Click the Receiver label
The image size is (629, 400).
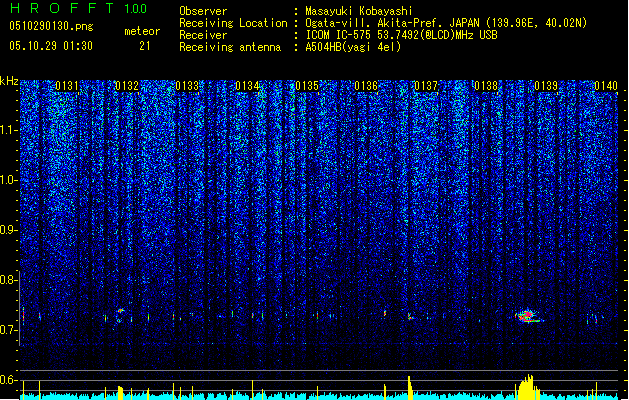click(203, 35)
